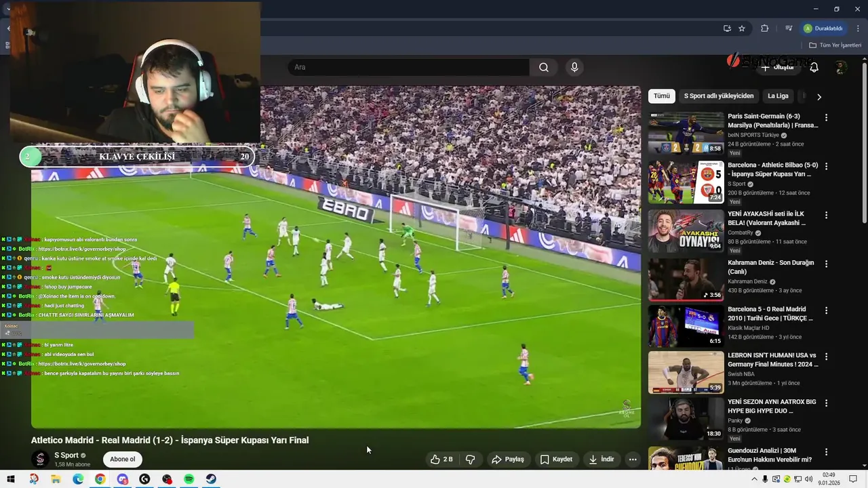Open the Chrome extensions puzzle icon
Screen dimensions: 868x488
(x=765, y=28)
